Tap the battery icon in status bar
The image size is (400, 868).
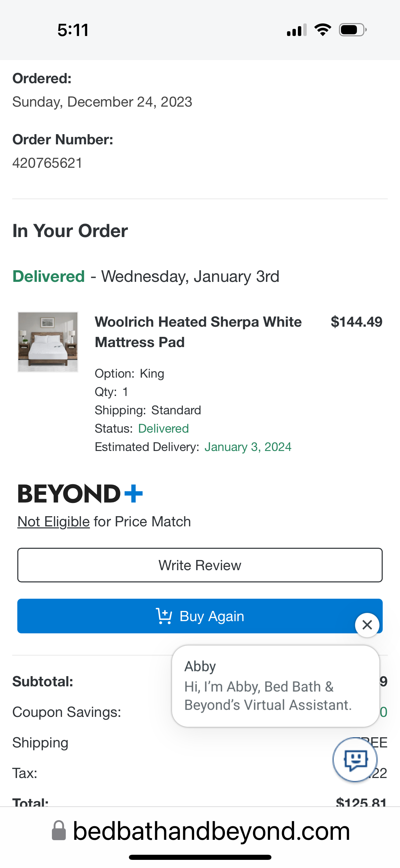(x=353, y=30)
